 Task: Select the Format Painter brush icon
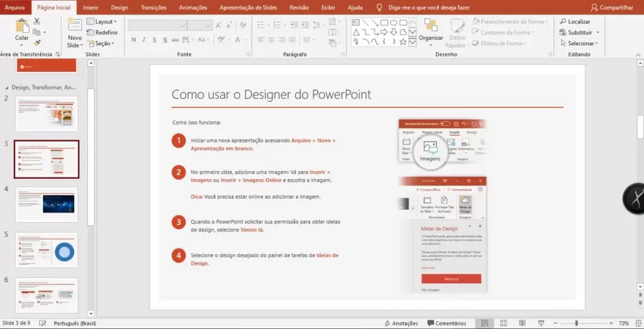click(x=37, y=42)
